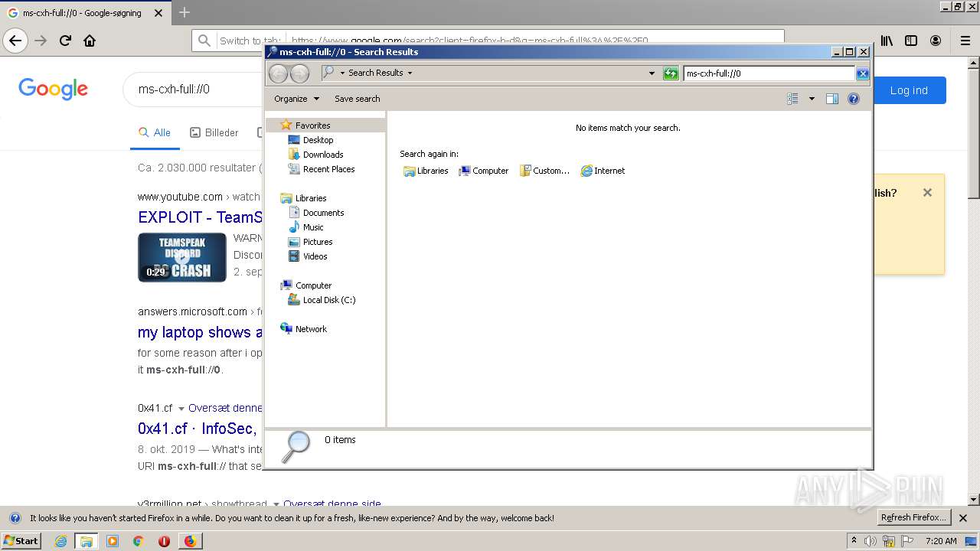
Task: Open Pictures library
Action: (310, 242)
